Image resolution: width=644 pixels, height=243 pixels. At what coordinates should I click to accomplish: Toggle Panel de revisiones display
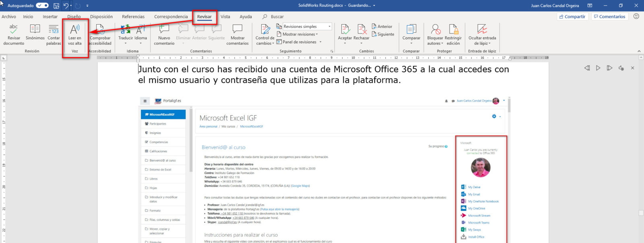[299, 42]
